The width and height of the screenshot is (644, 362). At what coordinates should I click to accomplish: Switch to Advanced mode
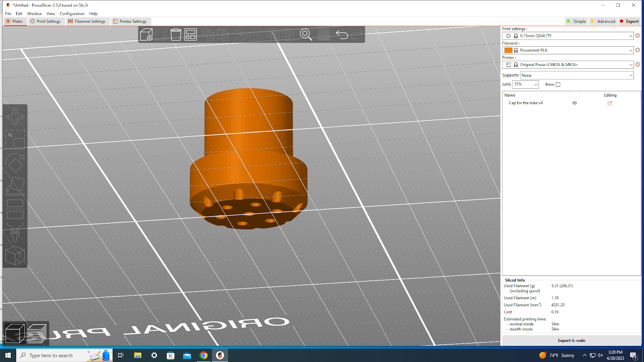pos(603,21)
